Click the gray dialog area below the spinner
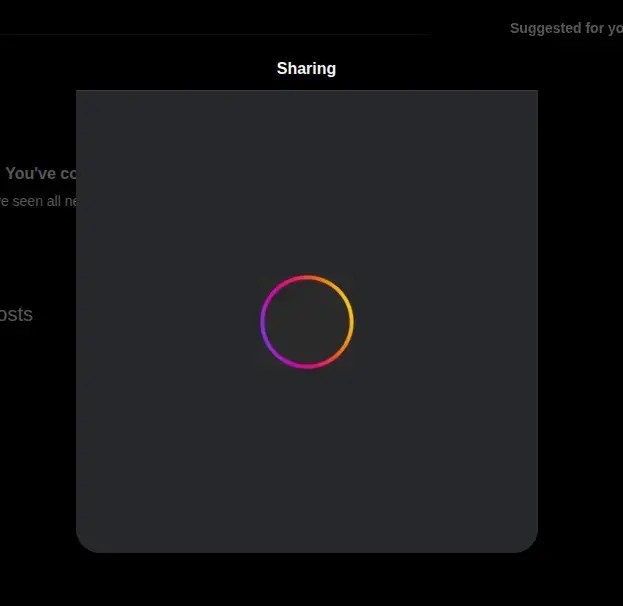This screenshot has width=623, height=606. coord(307,460)
